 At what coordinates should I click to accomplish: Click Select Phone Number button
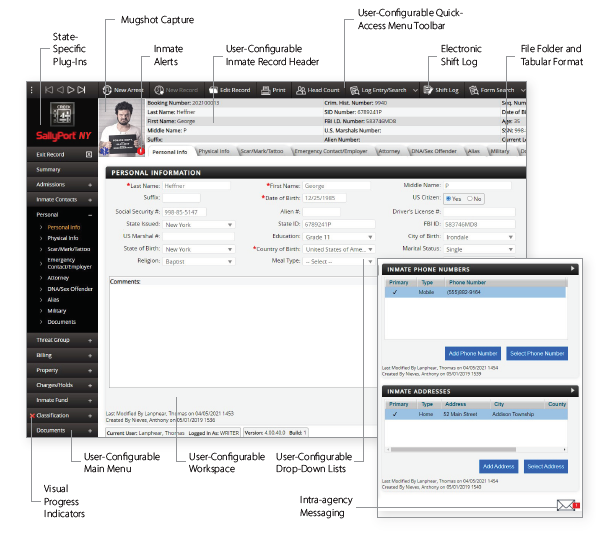537,353
